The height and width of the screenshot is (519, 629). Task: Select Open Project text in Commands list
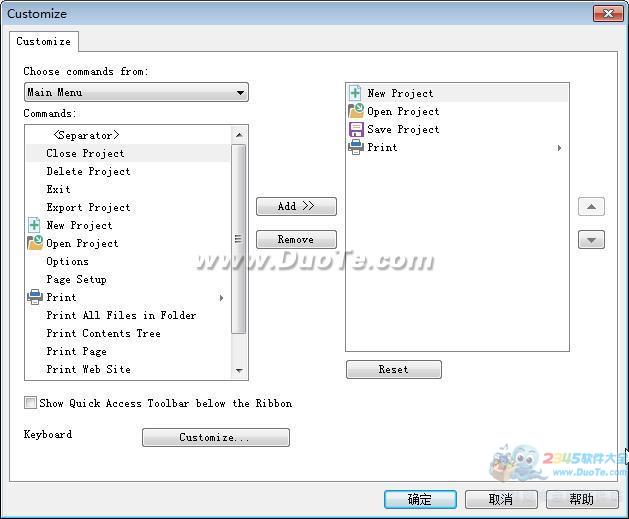click(82, 243)
